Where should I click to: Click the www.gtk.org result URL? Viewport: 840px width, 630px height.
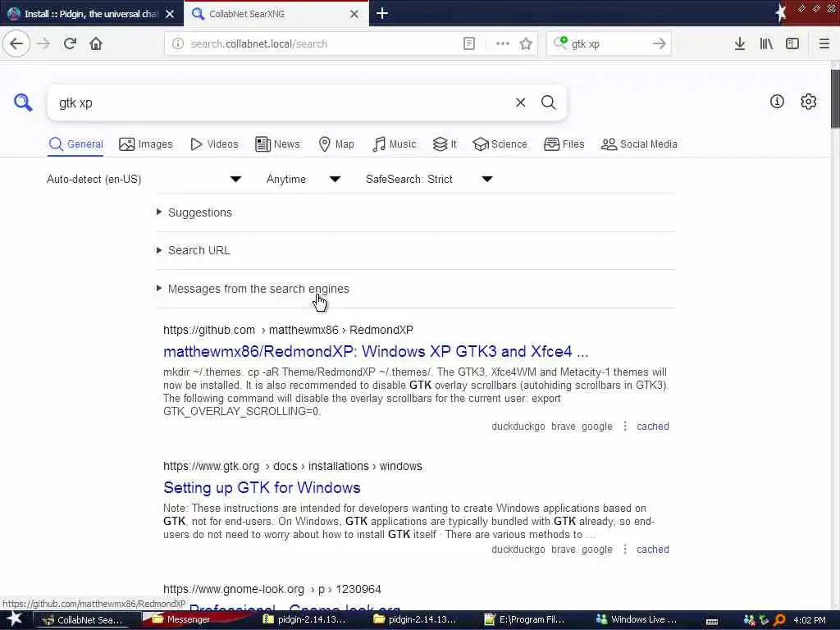293,466
